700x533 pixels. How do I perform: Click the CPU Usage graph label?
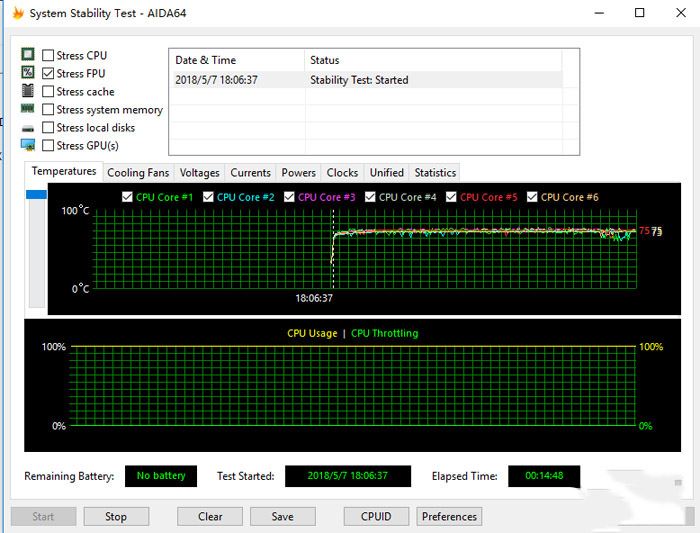pyautogui.click(x=312, y=333)
